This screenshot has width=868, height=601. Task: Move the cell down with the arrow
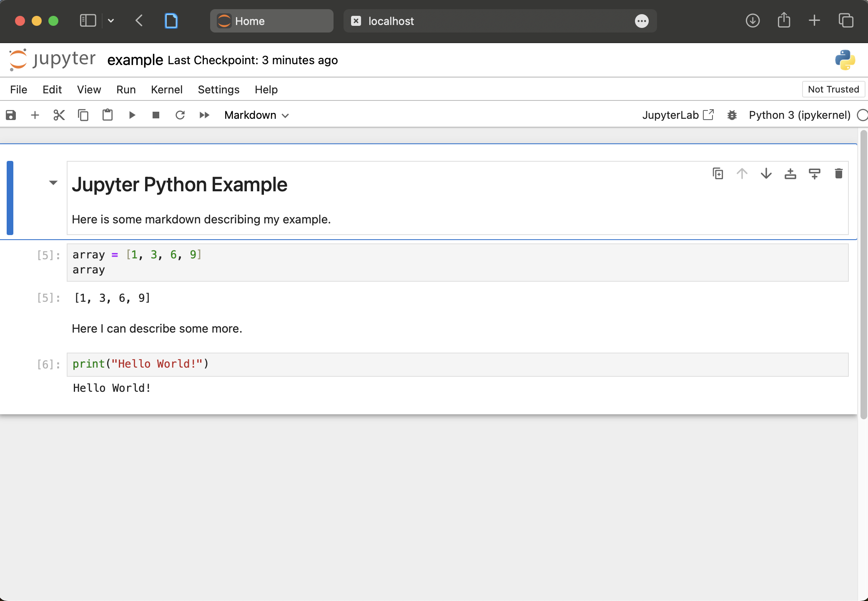click(x=766, y=173)
